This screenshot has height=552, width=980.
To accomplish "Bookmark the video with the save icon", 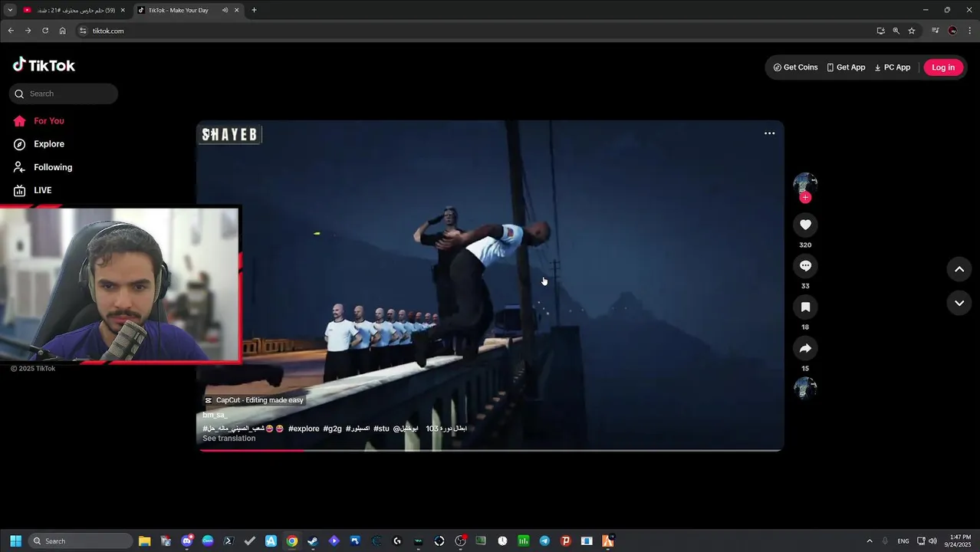I will click(x=805, y=307).
